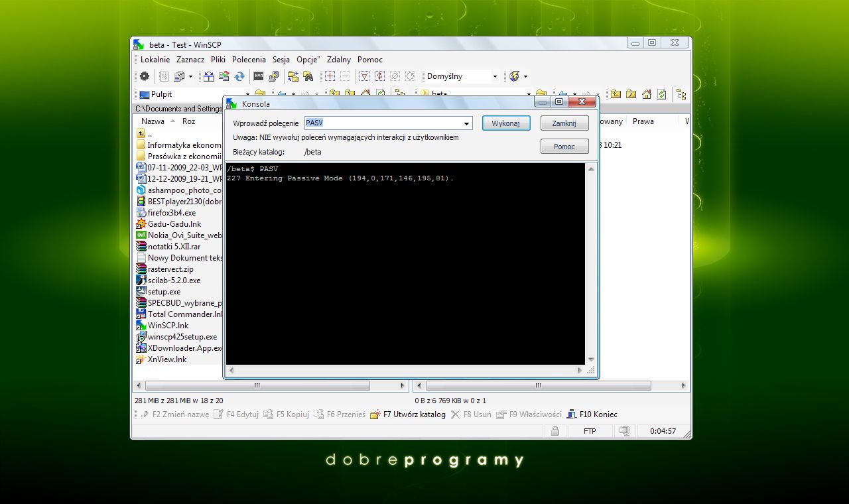Viewport: 849px width, 504px height.
Task: Open the Domyślny transfer settings dropdown
Action: click(x=495, y=76)
